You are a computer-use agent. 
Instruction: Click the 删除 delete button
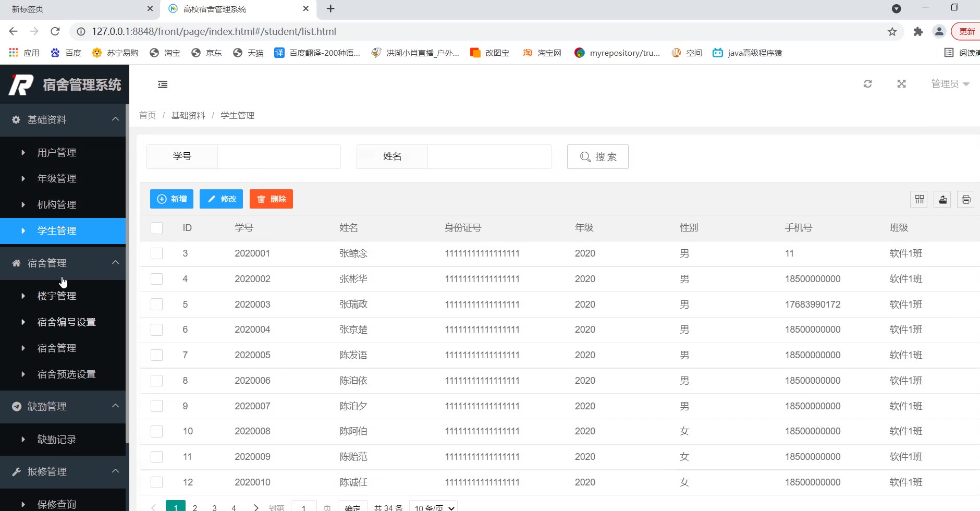271,199
